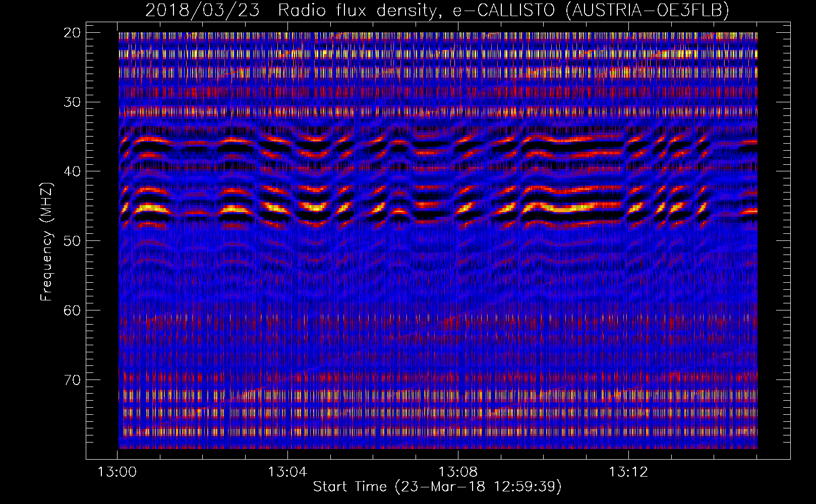The height and width of the screenshot is (504, 816).
Task: Click the 13:08 time tick label
Action: 458,472
